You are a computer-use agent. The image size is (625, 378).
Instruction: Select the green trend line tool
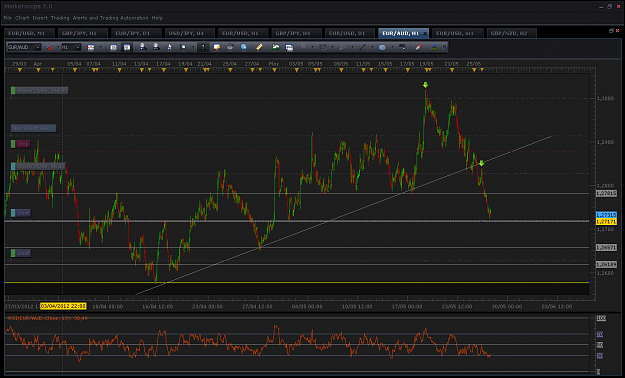(x=362, y=47)
